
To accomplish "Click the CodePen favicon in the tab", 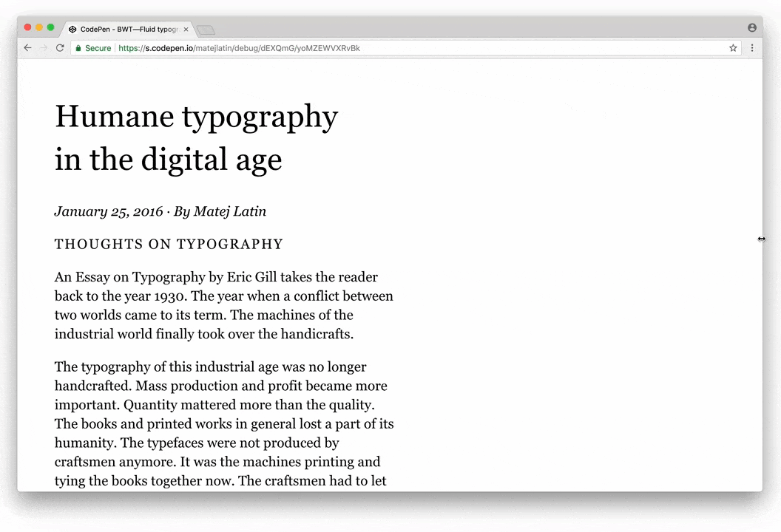I will tap(72, 30).
